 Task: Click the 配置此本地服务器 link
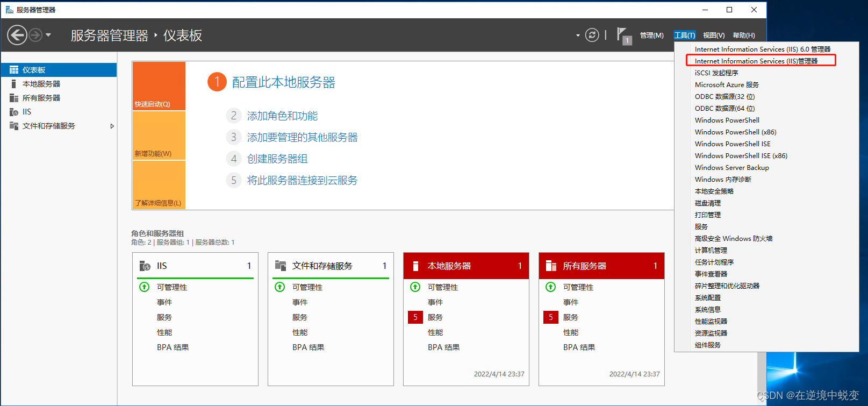tap(283, 82)
